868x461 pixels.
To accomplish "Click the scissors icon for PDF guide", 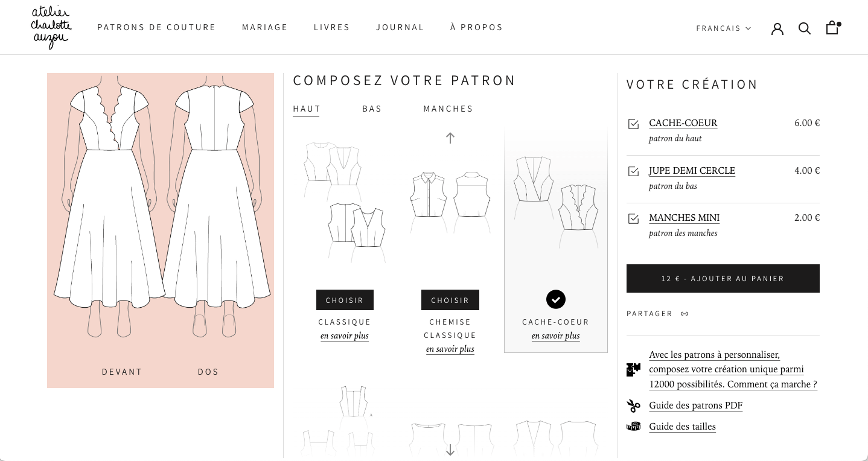I will tap(633, 405).
